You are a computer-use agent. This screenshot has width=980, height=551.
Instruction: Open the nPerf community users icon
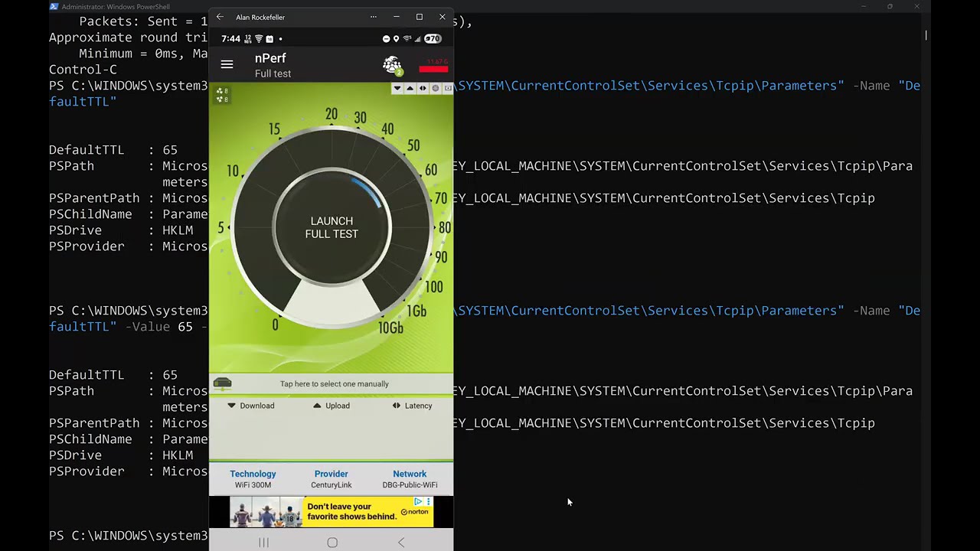[392, 66]
